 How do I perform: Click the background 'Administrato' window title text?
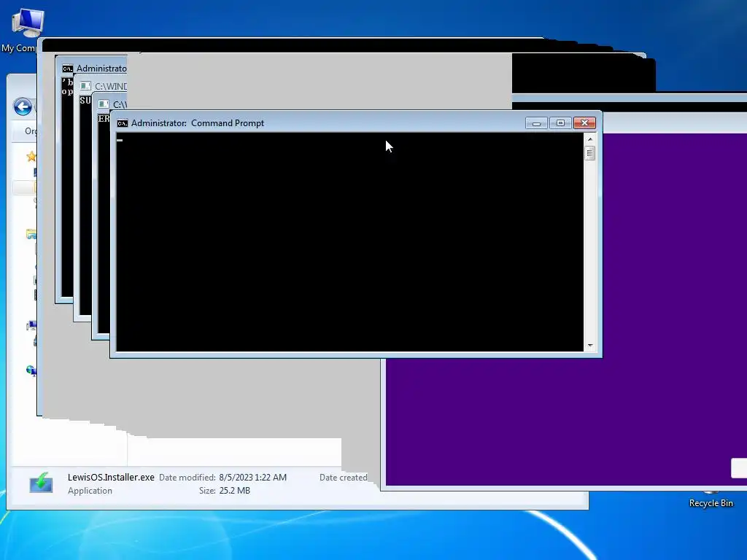tap(101, 69)
